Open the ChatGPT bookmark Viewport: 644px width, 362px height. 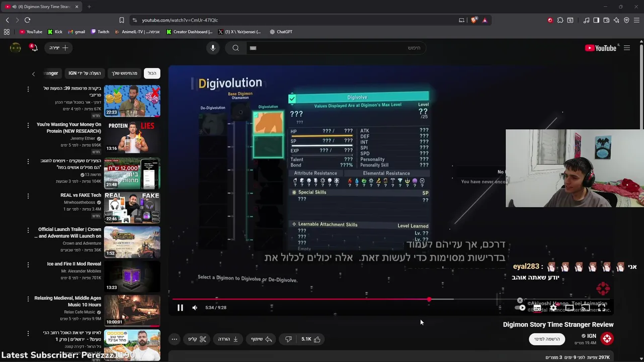click(x=281, y=32)
